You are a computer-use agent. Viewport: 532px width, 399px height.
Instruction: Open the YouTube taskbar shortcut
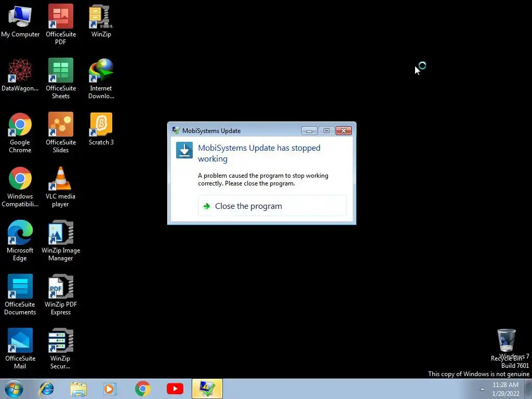click(175, 389)
